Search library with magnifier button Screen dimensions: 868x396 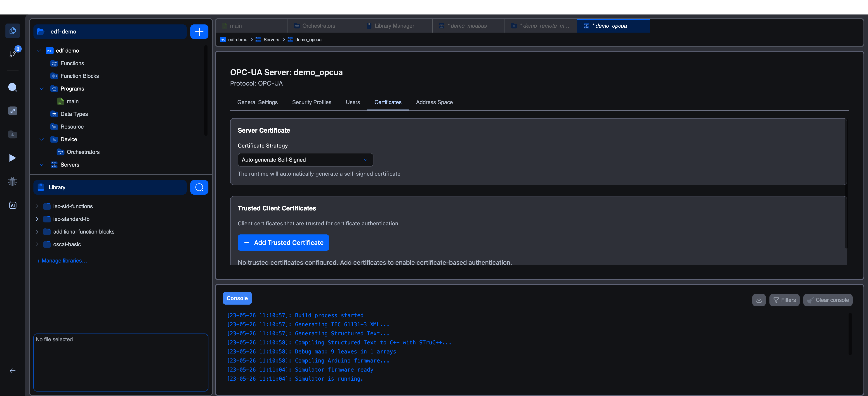click(199, 187)
